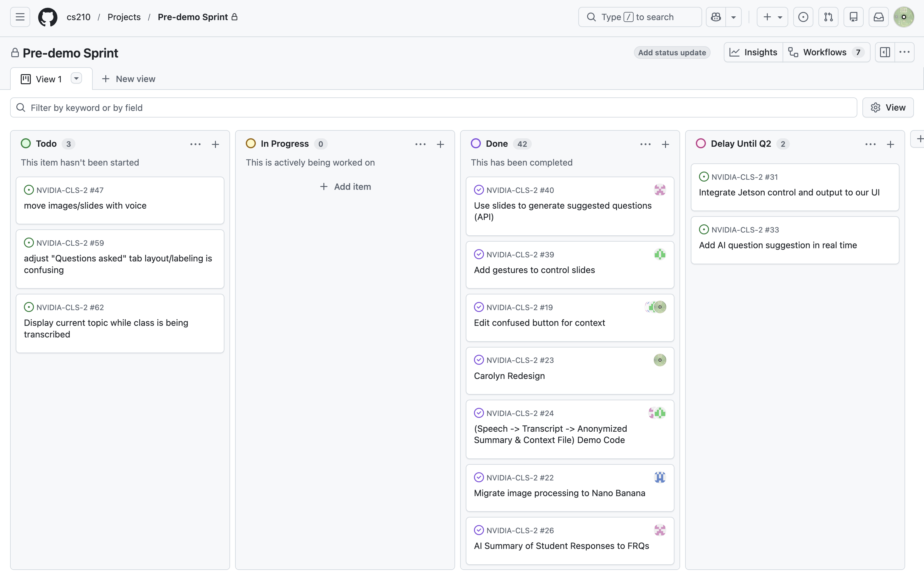Image resolution: width=924 pixels, height=575 pixels.
Task: Open card 'Migrate image processing to Nano Banana'
Action: (570, 488)
